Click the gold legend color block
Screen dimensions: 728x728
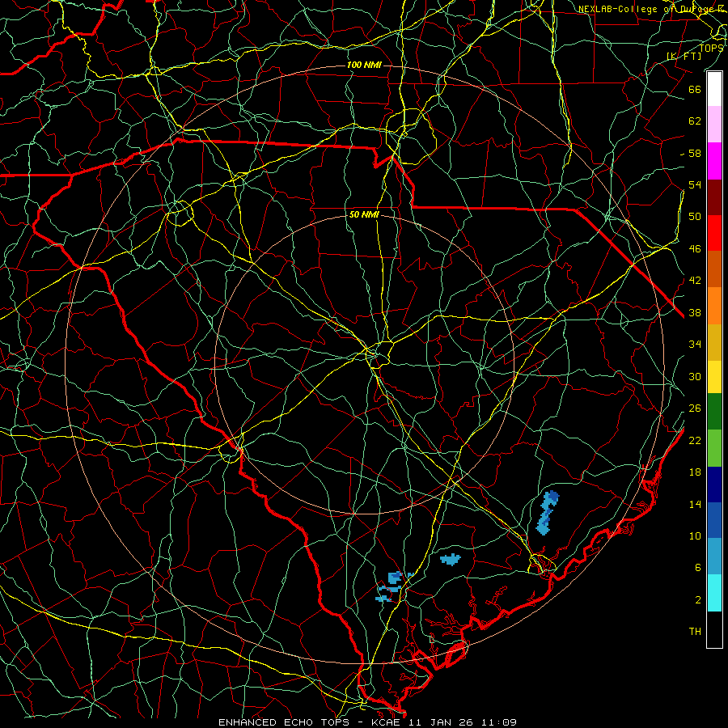[714, 342]
